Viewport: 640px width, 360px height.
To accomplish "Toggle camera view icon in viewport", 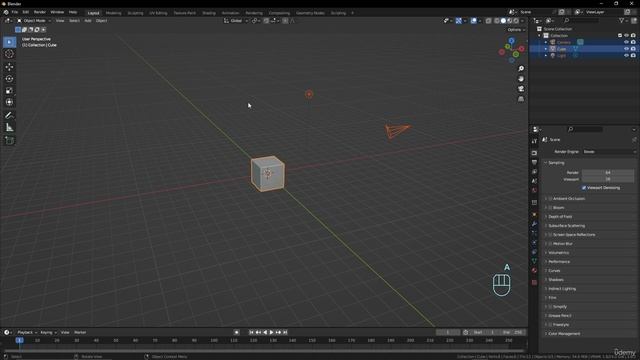I will (x=521, y=89).
